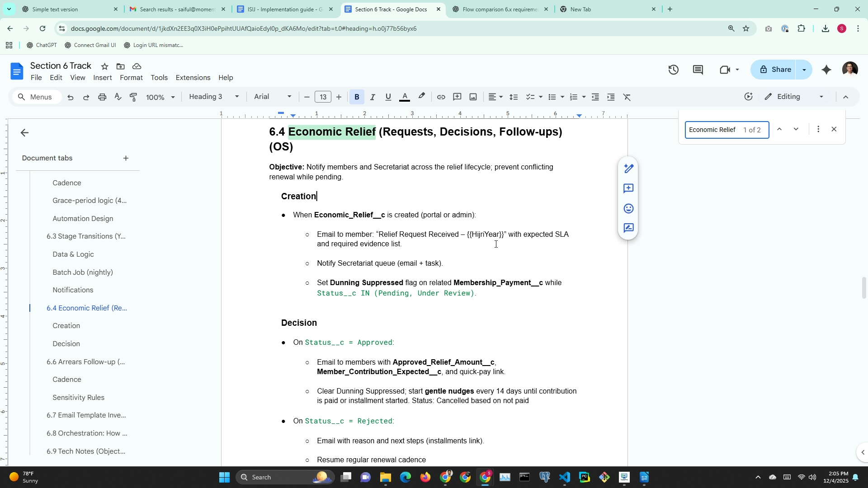Click the Insert image toolbar icon
868x488 pixels.
point(473,97)
